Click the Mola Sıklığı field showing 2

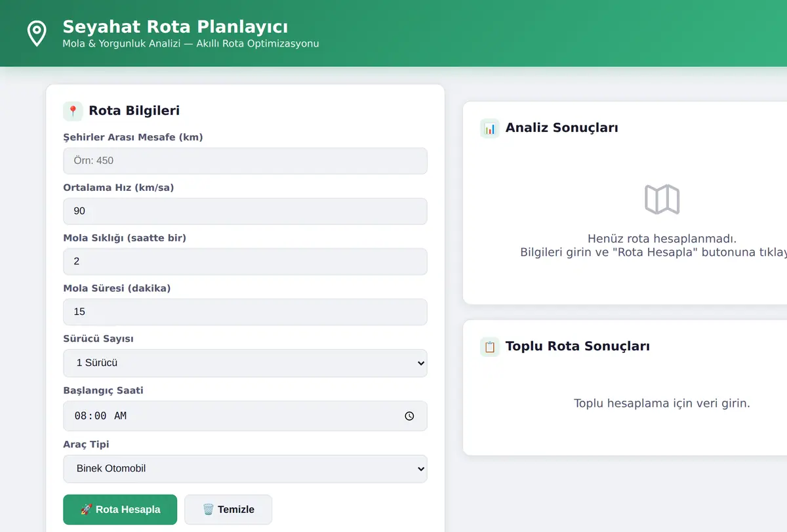(x=245, y=261)
